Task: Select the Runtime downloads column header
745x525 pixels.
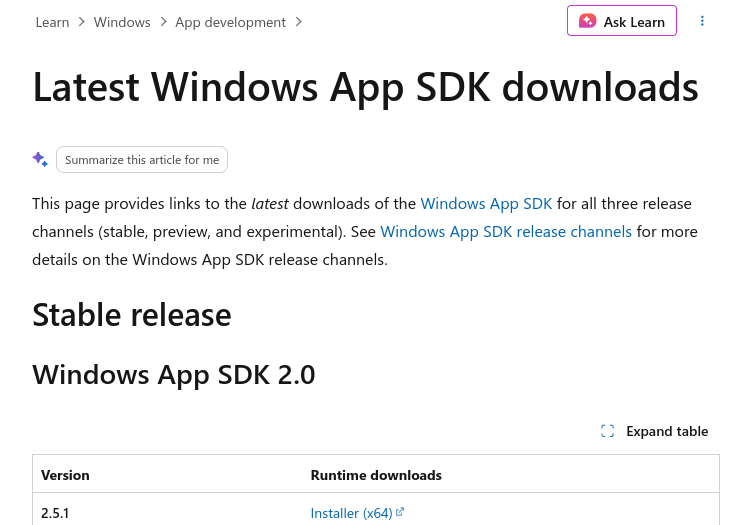Action: [x=376, y=475]
